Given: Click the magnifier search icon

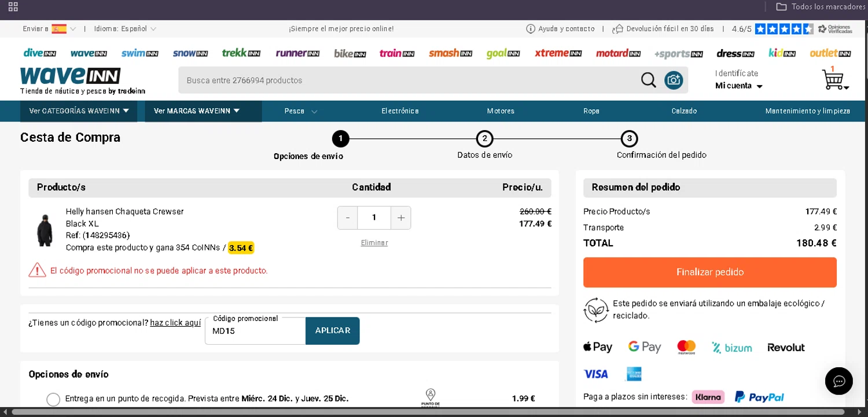Looking at the screenshot, I should coord(649,80).
